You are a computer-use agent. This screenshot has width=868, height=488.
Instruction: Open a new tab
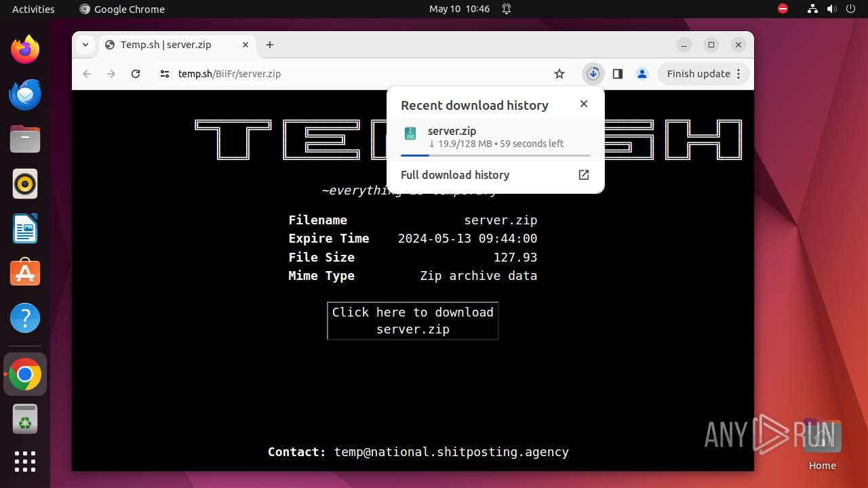270,45
